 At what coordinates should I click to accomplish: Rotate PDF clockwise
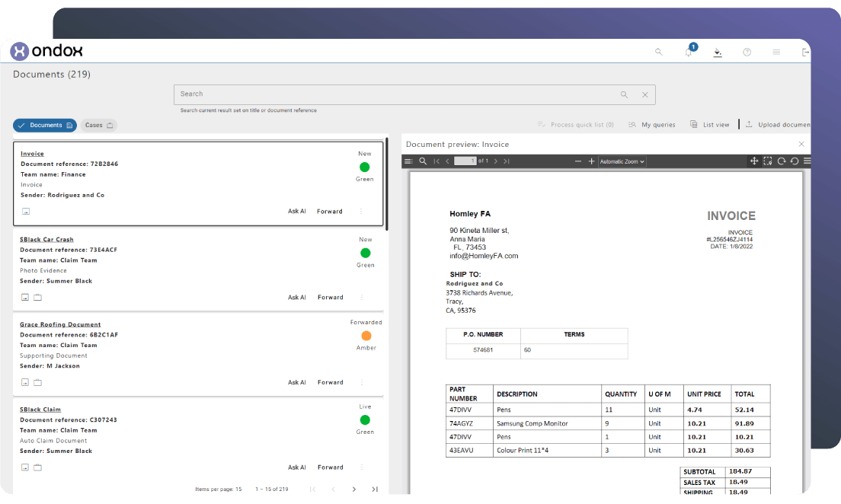click(782, 161)
